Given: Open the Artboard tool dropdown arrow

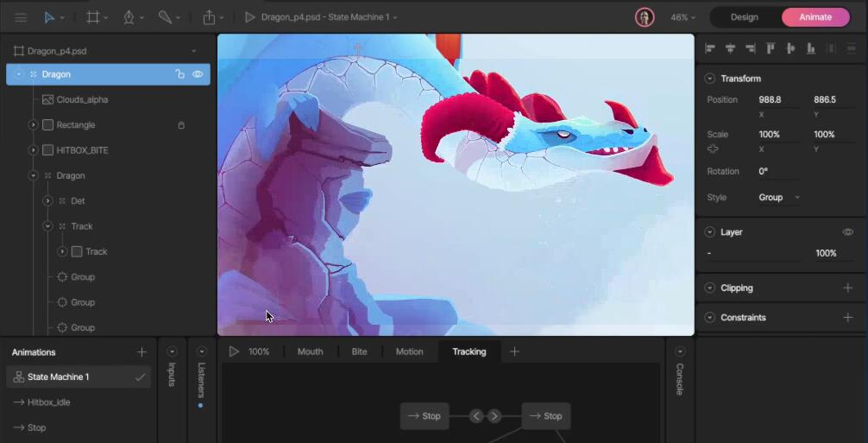Looking at the screenshot, I should pos(105,18).
